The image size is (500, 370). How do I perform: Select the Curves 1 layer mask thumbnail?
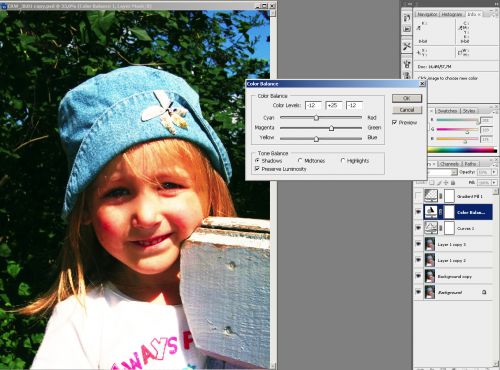449,228
